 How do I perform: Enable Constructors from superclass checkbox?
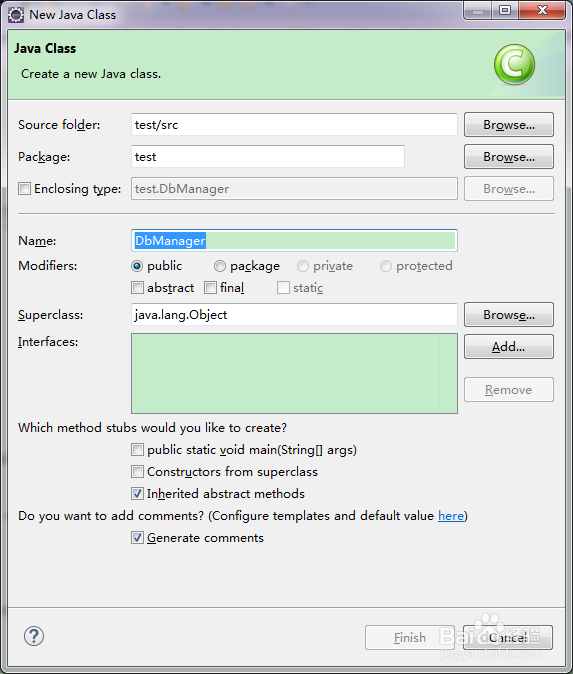tap(138, 472)
